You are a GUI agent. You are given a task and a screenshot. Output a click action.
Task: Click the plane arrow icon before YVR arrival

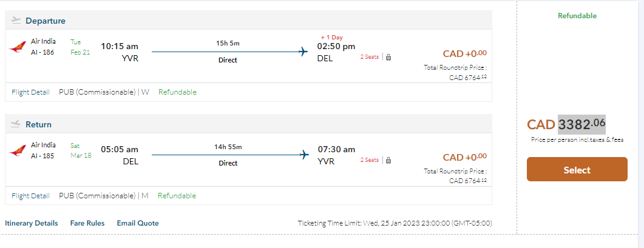[303, 155]
